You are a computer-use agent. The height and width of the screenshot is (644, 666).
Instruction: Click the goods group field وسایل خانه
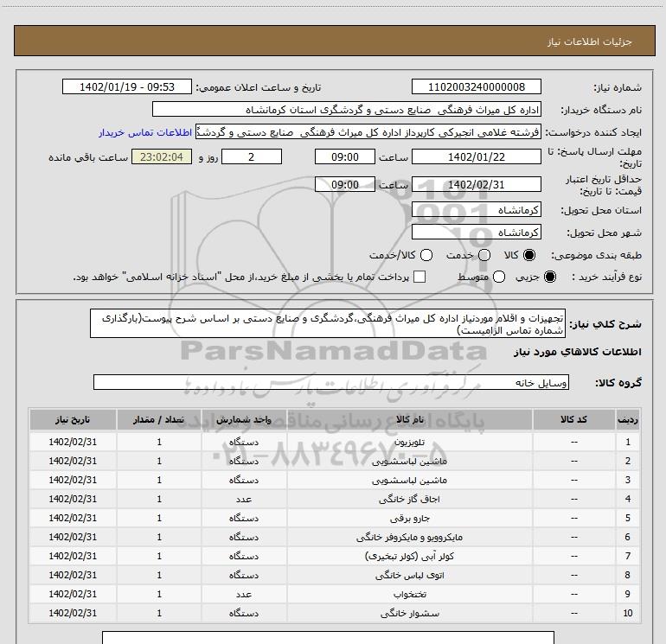click(331, 382)
